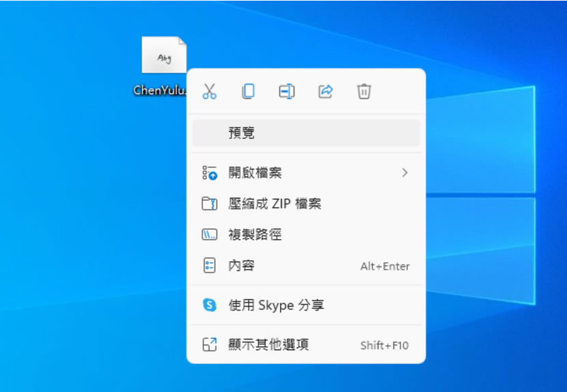The image size is (567, 392).
Task: Select 複製路徑 option
Action: point(306,235)
